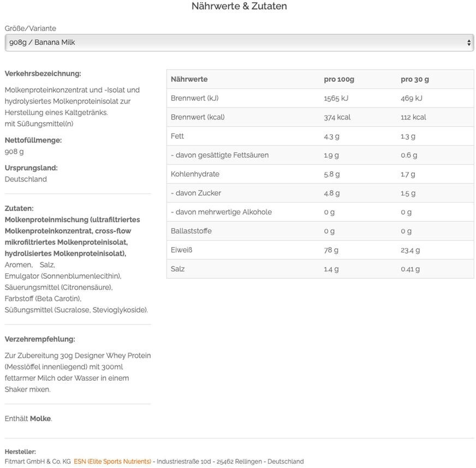The image size is (476, 468).
Task: Click the Kohlenhydrate row label
Action: 195,174
